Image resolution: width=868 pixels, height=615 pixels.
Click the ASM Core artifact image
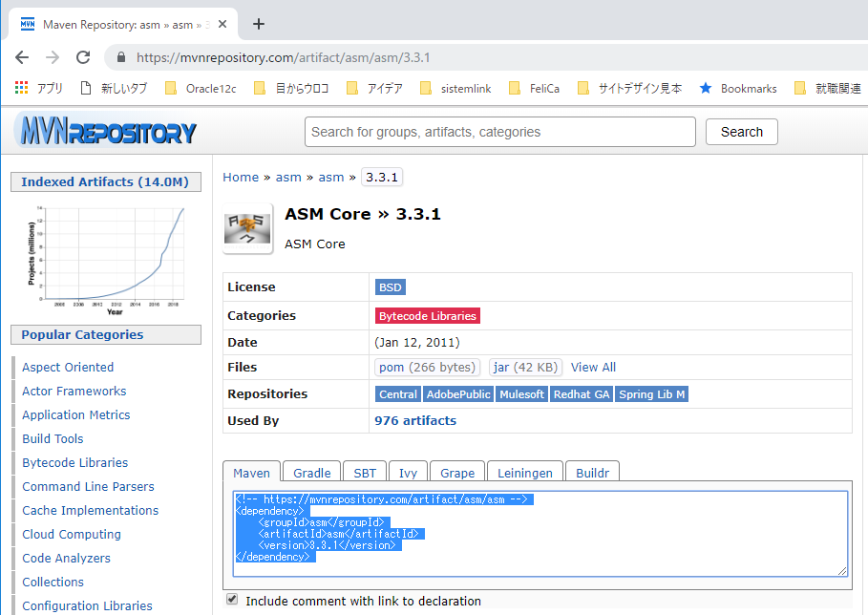pos(247,228)
